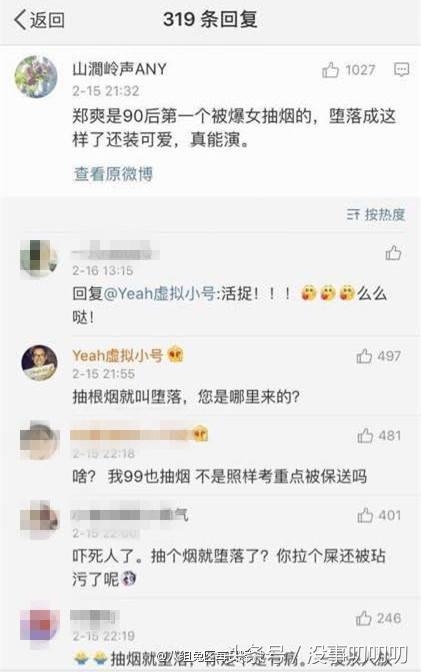Like the comment with 481 likes

[x=365, y=435]
